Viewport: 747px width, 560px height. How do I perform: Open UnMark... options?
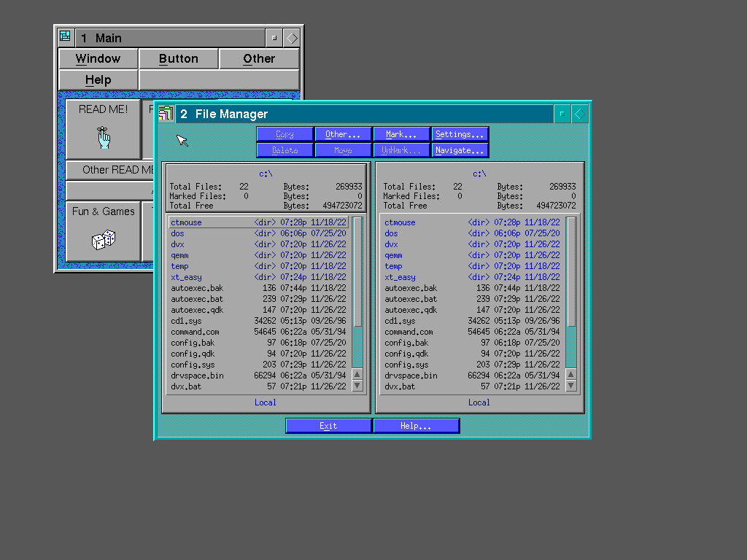(x=401, y=150)
